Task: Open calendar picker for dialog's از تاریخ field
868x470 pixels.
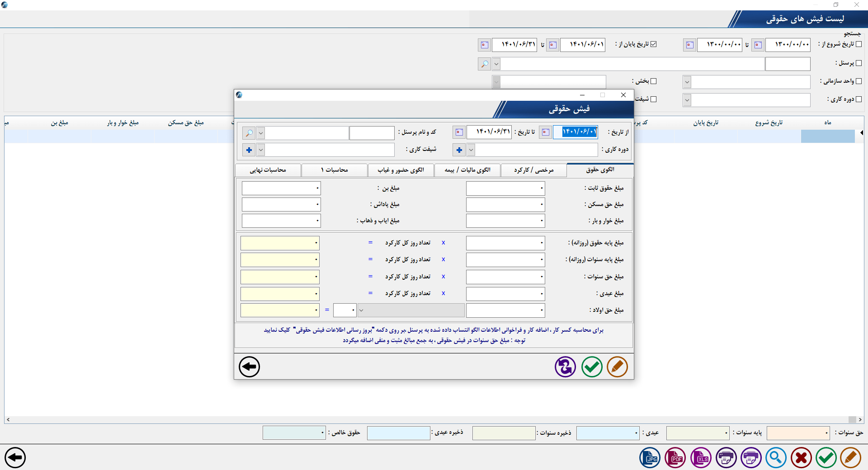Action: [x=546, y=132]
